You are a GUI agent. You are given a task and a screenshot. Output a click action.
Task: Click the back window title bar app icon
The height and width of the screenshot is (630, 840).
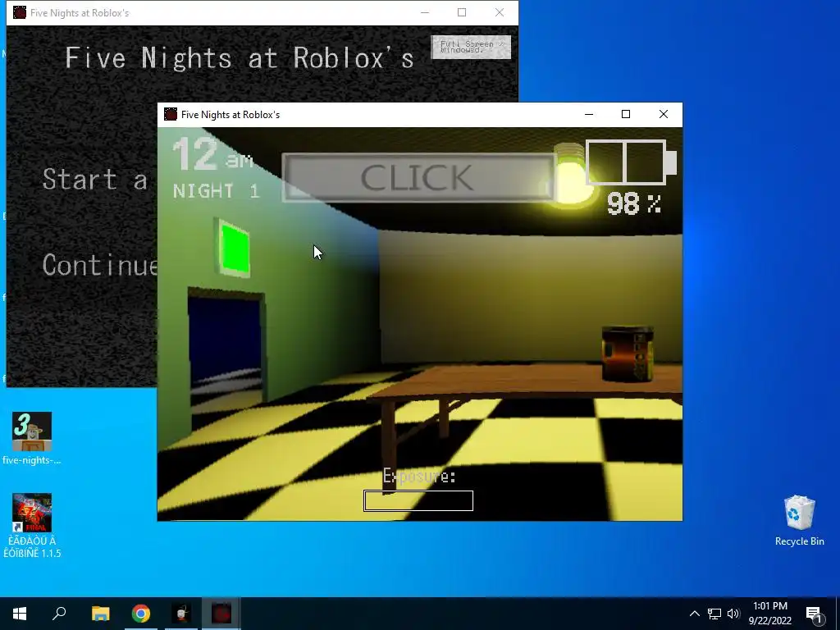[20, 12]
